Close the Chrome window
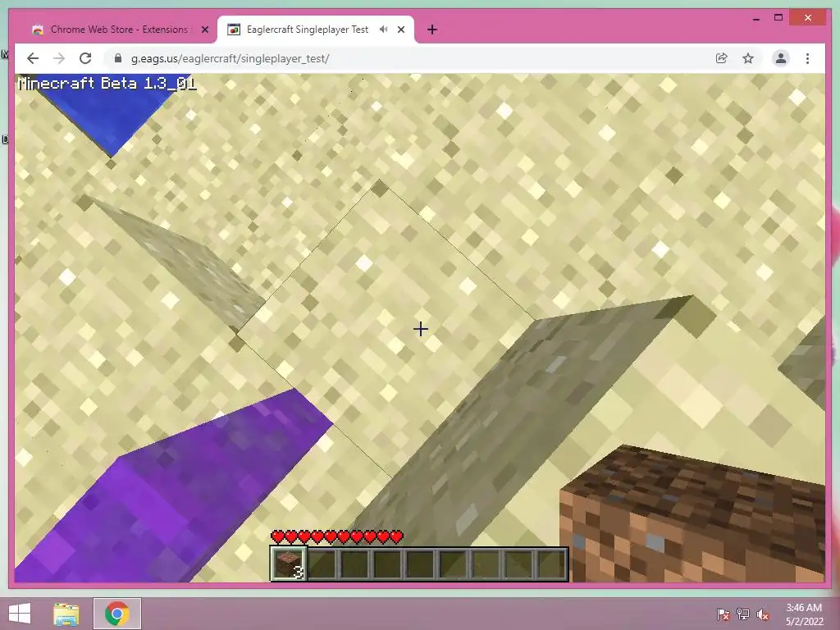 [x=808, y=18]
